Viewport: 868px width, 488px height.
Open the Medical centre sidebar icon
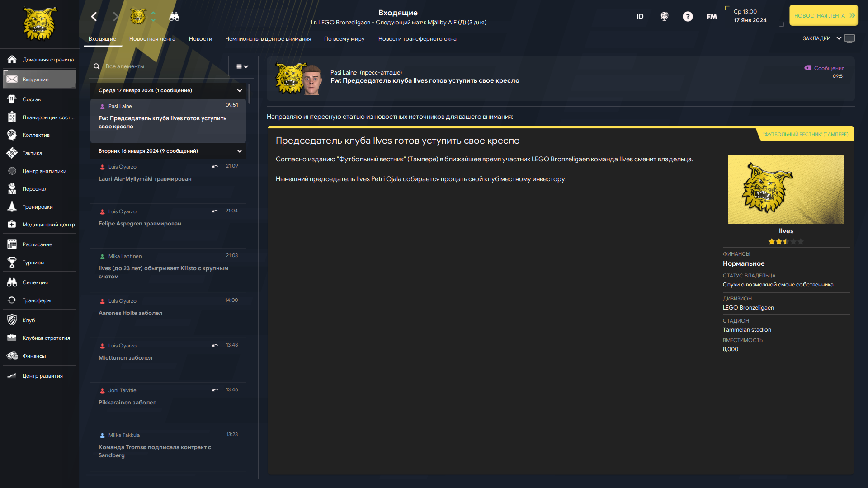(x=12, y=225)
